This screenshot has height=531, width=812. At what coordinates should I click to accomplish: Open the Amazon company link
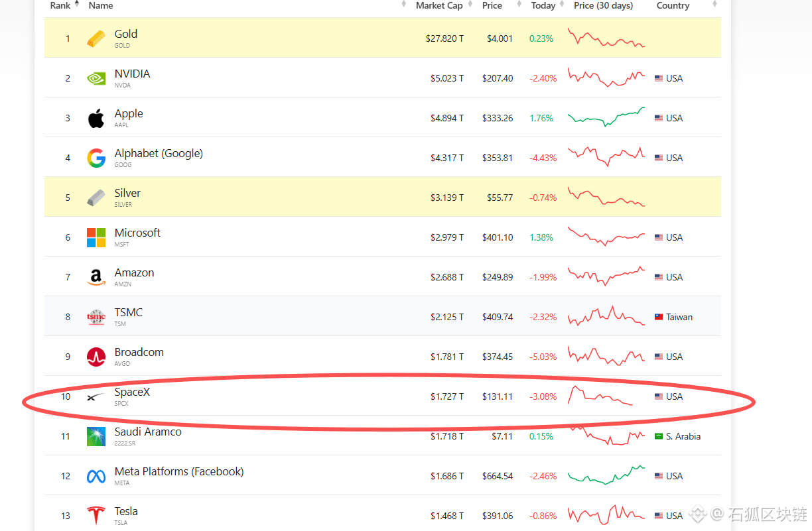134,272
